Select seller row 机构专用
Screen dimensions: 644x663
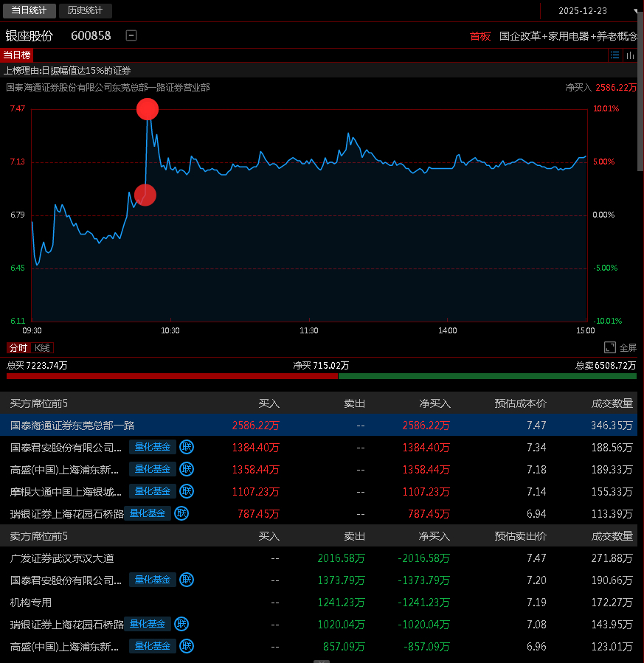pyautogui.click(x=319, y=602)
